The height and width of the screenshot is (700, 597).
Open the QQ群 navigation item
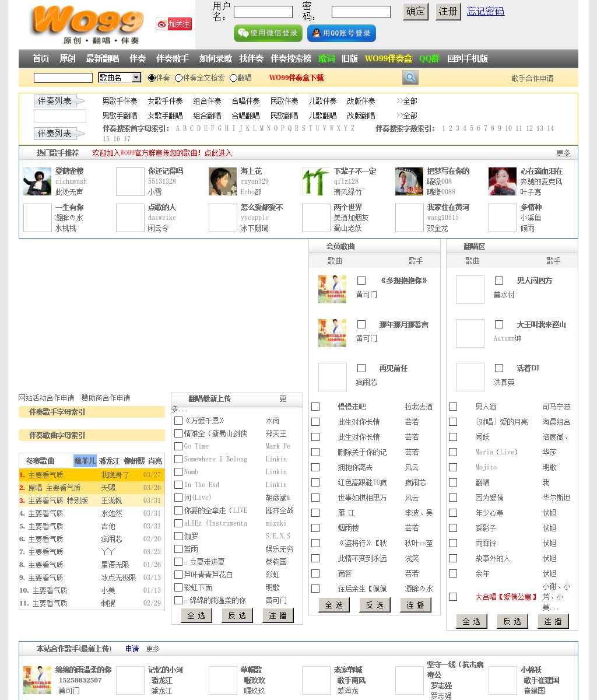(429, 58)
